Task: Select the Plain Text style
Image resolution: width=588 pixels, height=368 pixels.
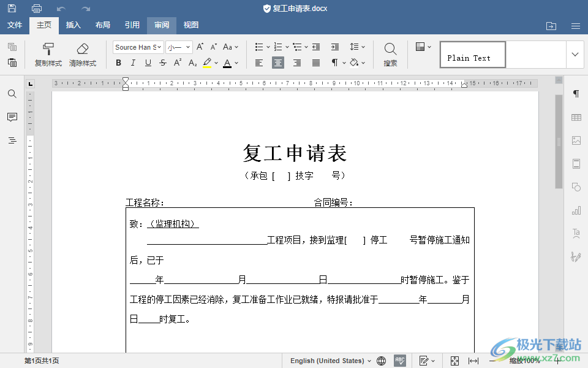Action: (x=472, y=55)
